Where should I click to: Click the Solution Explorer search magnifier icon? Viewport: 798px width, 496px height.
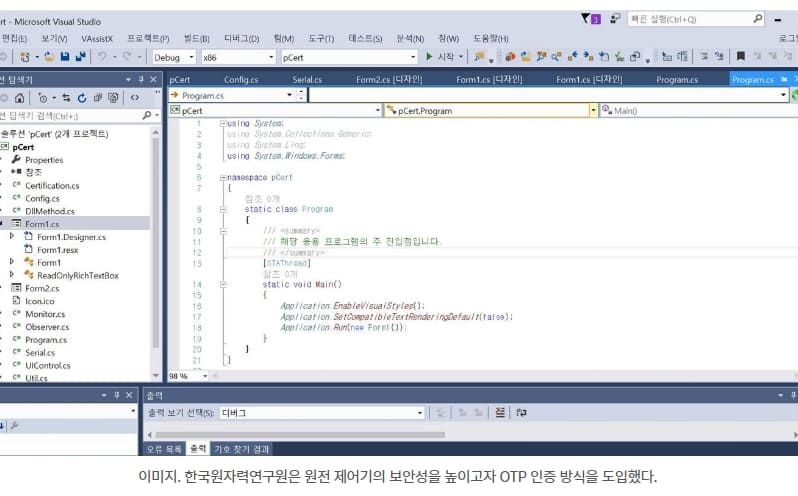point(147,115)
